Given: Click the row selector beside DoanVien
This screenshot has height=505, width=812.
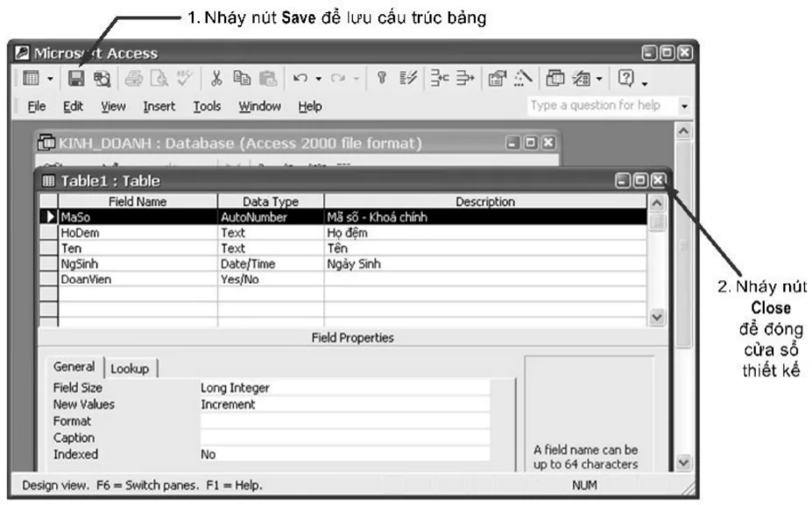Looking at the screenshot, I should (x=49, y=279).
